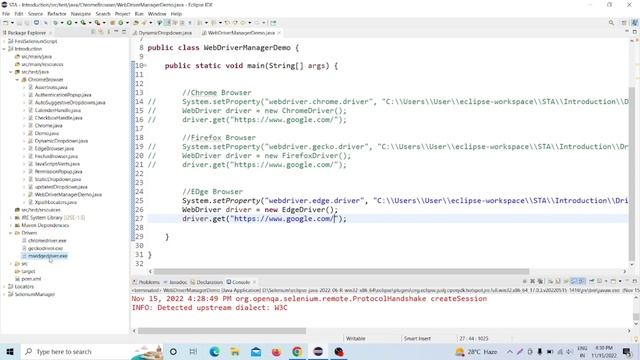Open Google Chrome from the taskbar
Viewport: 640px width, 360px height.
click(x=297, y=351)
